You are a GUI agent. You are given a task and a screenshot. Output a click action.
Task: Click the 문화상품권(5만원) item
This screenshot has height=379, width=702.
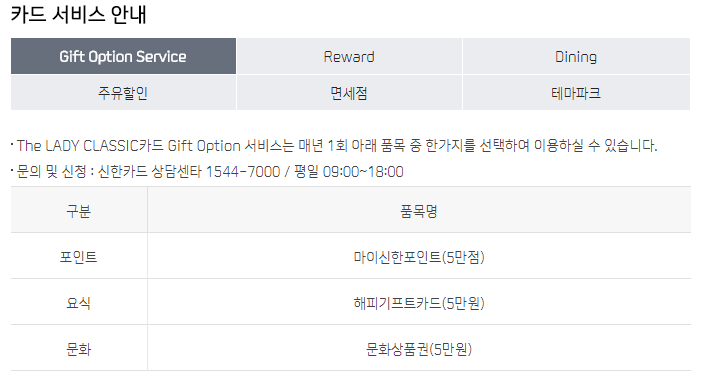point(419,349)
